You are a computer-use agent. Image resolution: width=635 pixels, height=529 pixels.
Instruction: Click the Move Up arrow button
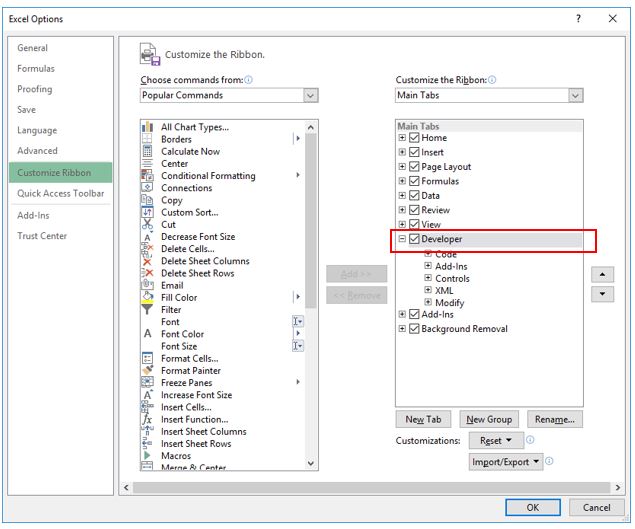[603, 275]
